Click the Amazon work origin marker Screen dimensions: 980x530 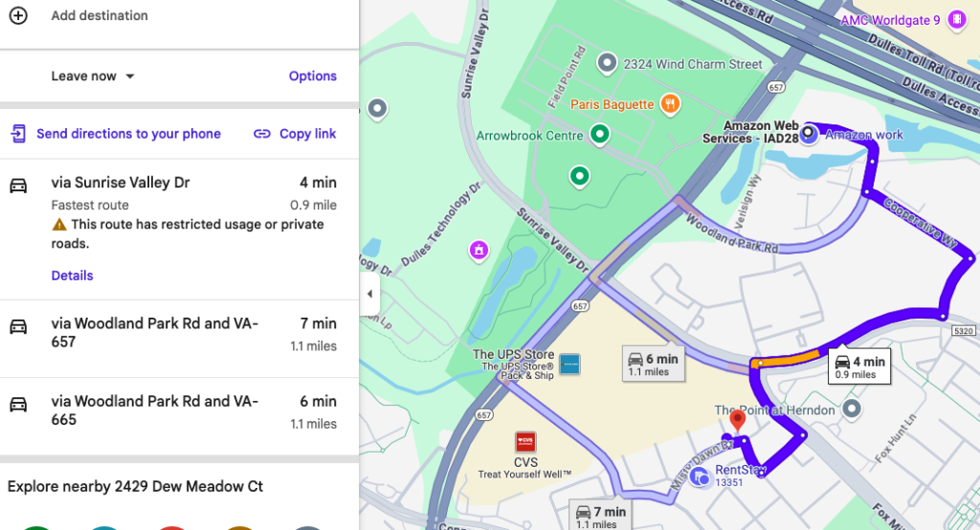tap(810, 134)
